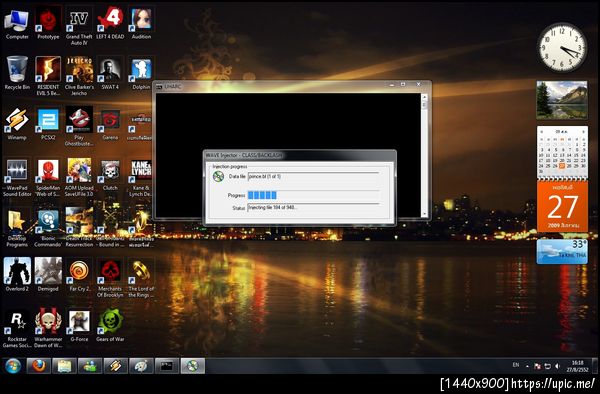Click the Far Cry 2 icon
The image size is (600, 394).
(79, 275)
